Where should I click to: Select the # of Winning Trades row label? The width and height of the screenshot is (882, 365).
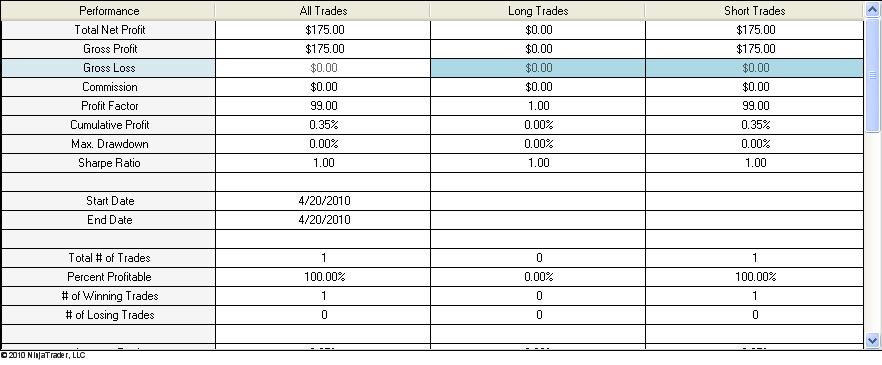coord(109,296)
